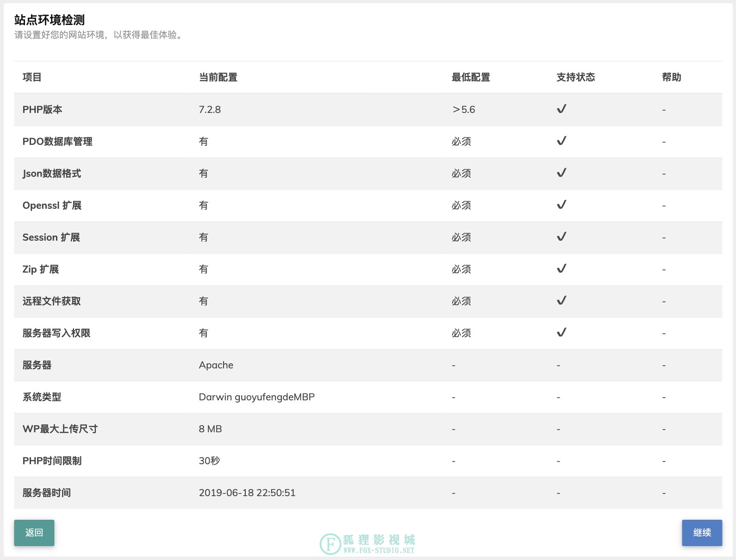This screenshot has height=560, width=736.
Task: Click the 8 MB upload size value
Action: [x=211, y=429]
